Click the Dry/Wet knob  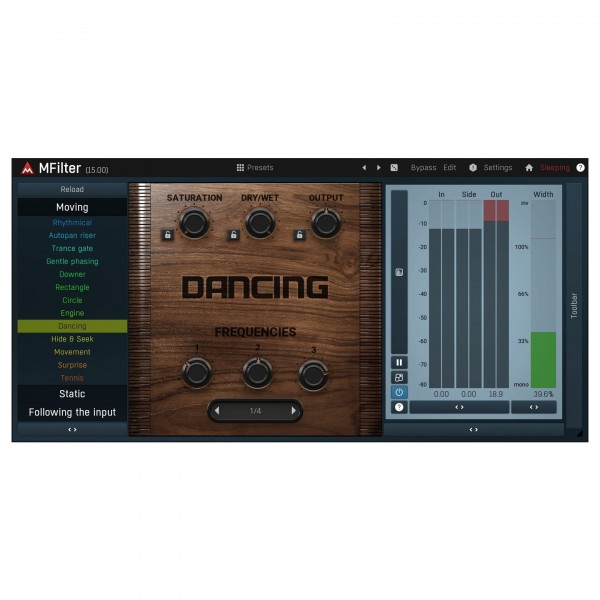tap(260, 223)
